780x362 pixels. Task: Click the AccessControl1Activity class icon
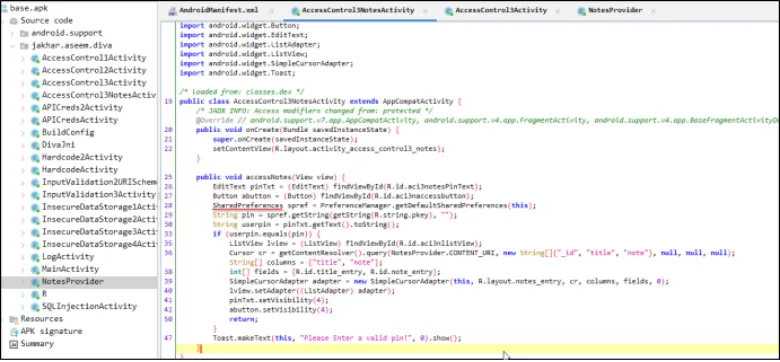pos(35,58)
